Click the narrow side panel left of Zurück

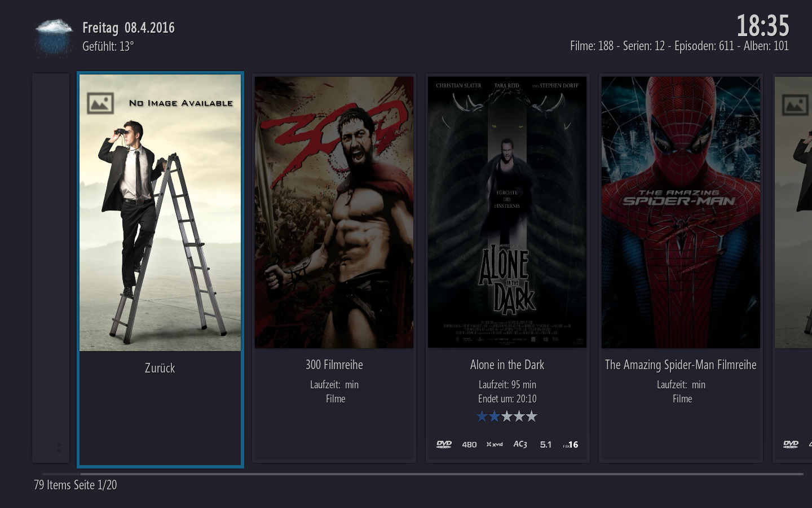pos(51,268)
